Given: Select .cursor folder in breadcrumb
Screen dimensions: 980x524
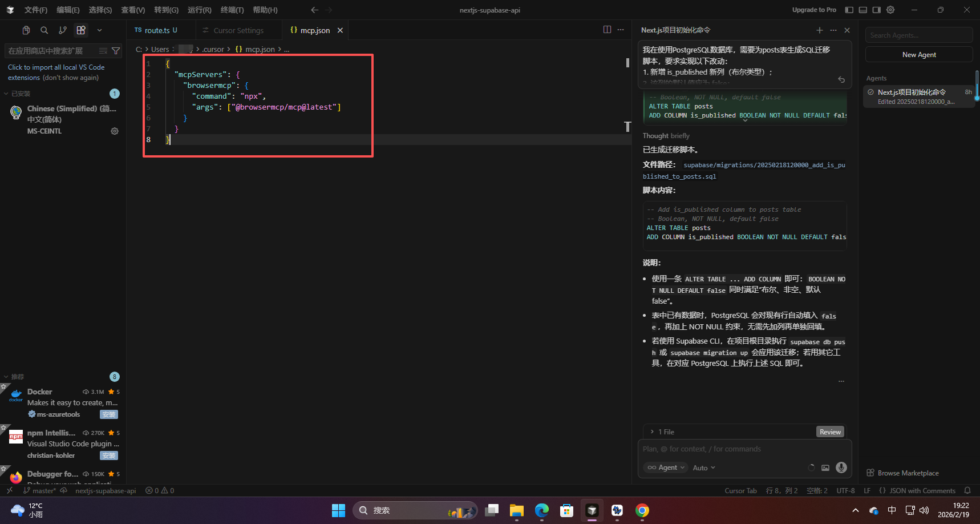Looking at the screenshot, I should tap(213, 49).
